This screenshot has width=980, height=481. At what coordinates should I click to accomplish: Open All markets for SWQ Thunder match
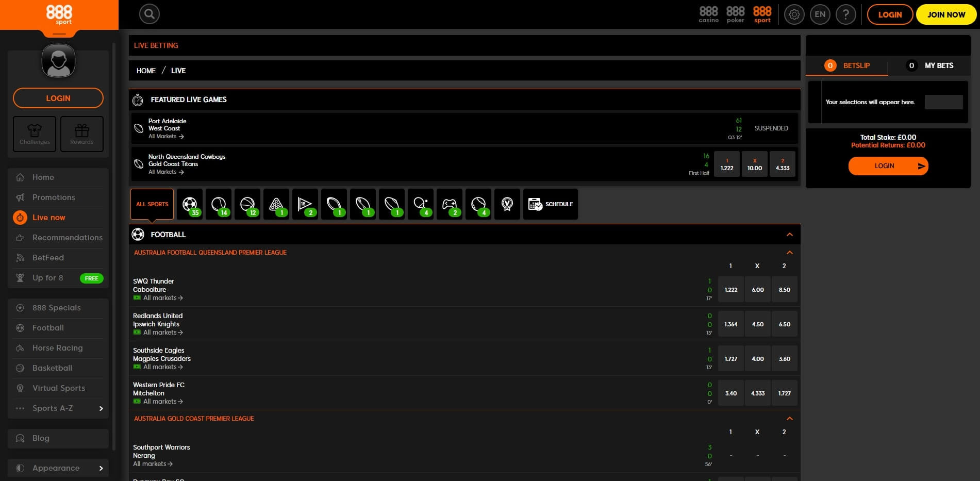coord(162,298)
